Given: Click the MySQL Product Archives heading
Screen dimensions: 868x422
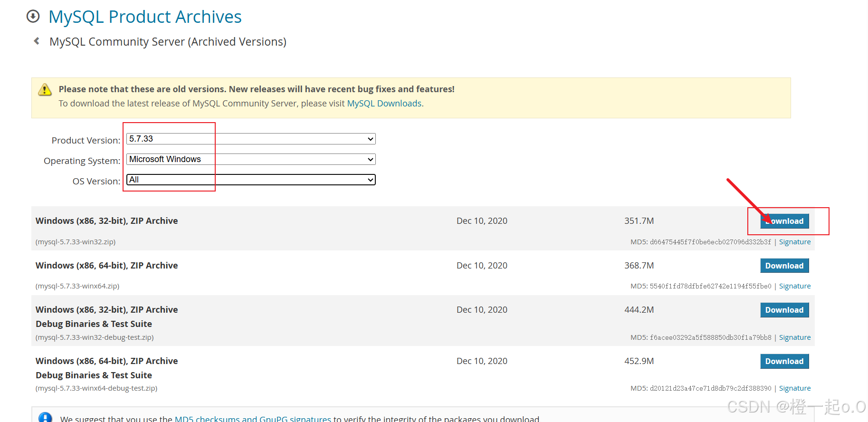Looking at the screenshot, I should pos(145,17).
